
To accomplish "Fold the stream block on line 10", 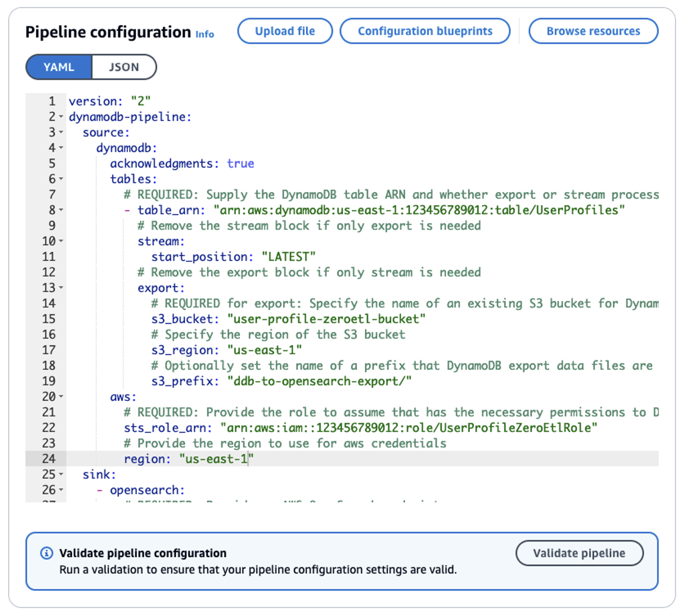I will coord(61,241).
